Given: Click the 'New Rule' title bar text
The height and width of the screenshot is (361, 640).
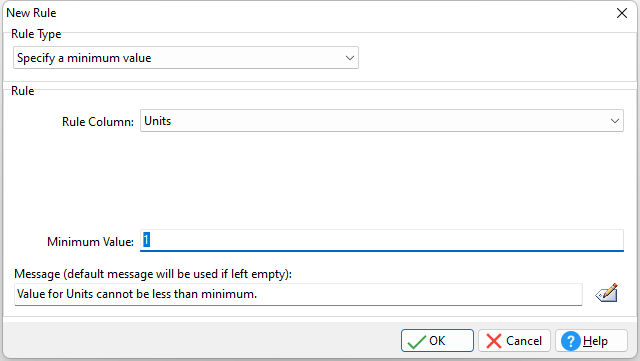Looking at the screenshot, I should tap(31, 13).
